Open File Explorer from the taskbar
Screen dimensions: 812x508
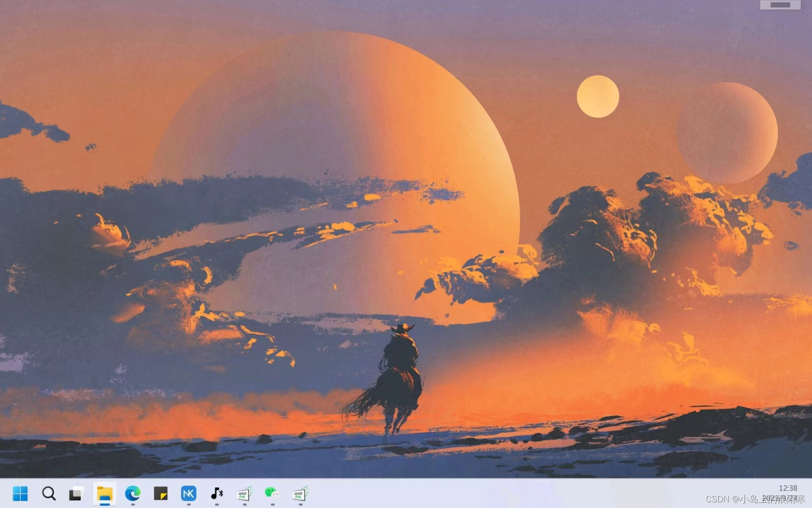pos(104,493)
